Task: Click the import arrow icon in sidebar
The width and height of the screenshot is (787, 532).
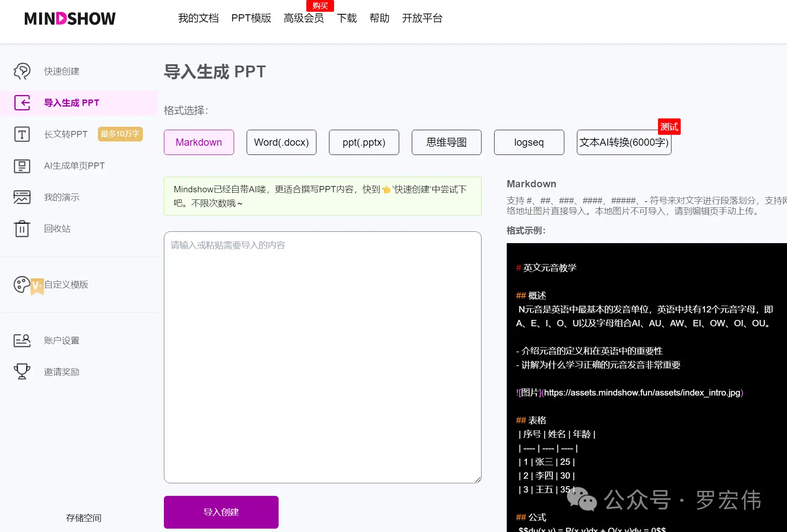Action: (x=22, y=103)
